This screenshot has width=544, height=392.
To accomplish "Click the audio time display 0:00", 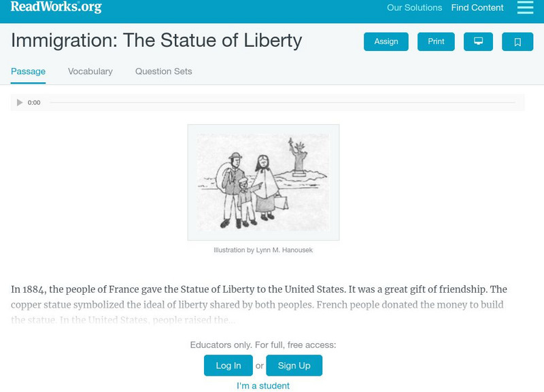I will click(34, 103).
